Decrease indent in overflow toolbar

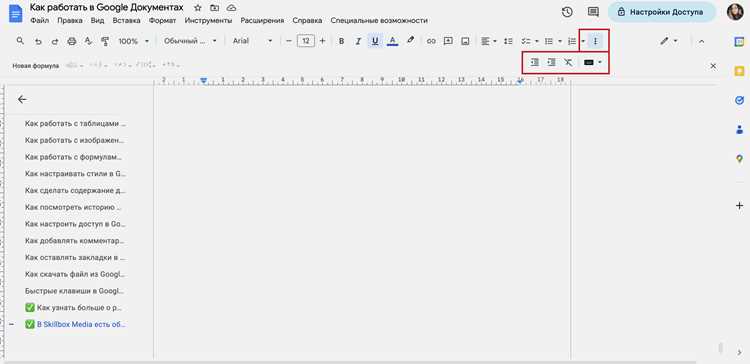point(535,62)
